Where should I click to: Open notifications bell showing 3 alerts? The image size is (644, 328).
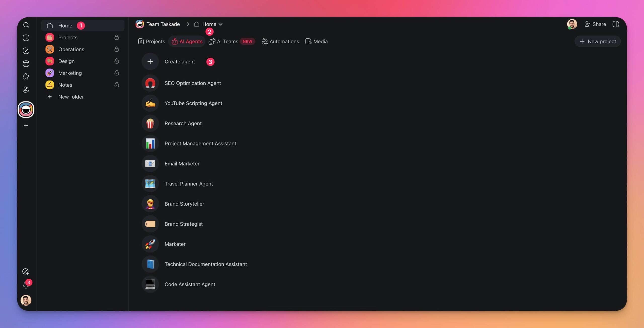point(26,285)
